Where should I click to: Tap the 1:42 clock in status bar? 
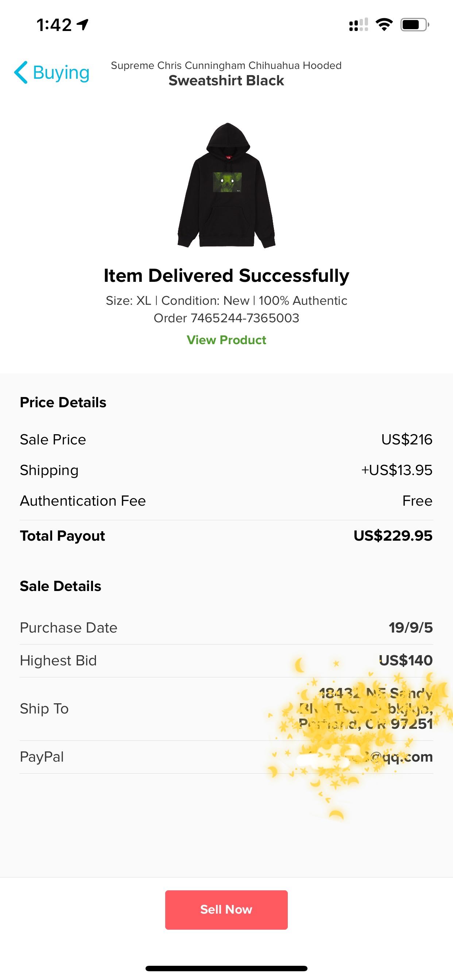tap(54, 25)
